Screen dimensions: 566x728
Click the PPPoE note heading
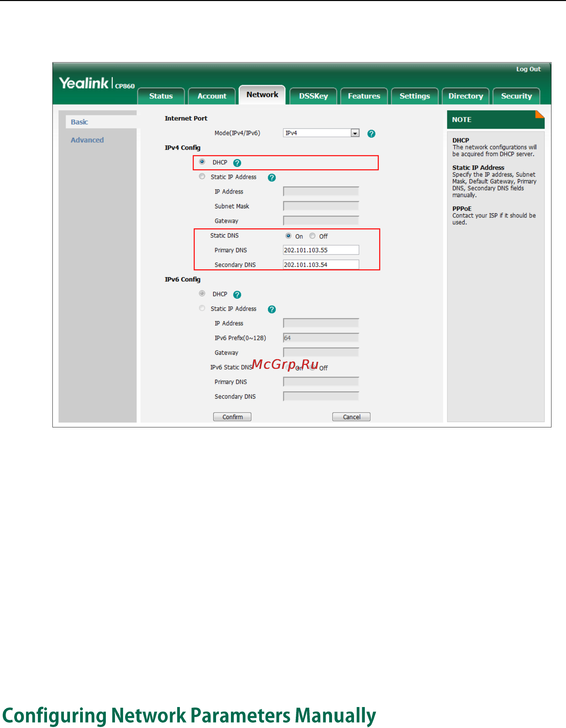462,209
